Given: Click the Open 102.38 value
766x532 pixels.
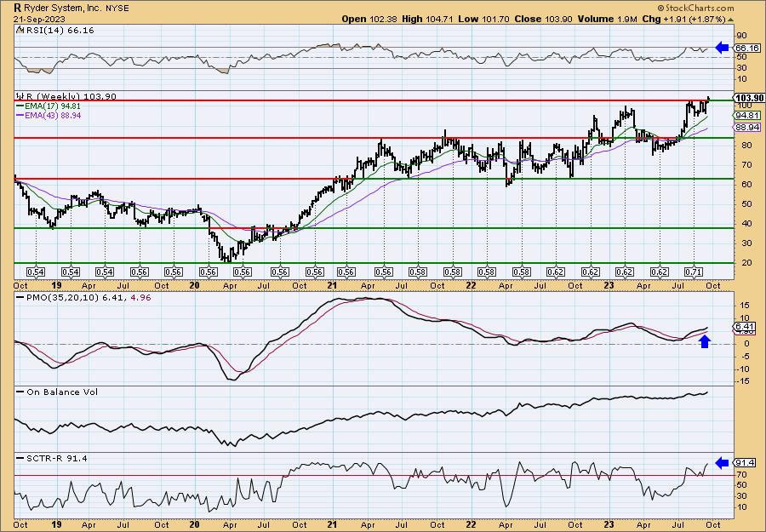Looking at the screenshot, I should point(370,19).
